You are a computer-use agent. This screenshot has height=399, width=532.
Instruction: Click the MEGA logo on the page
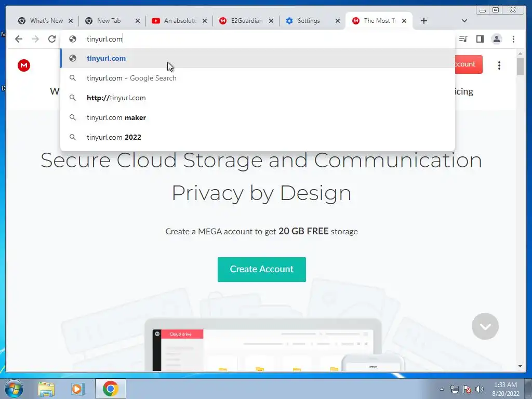(24, 65)
